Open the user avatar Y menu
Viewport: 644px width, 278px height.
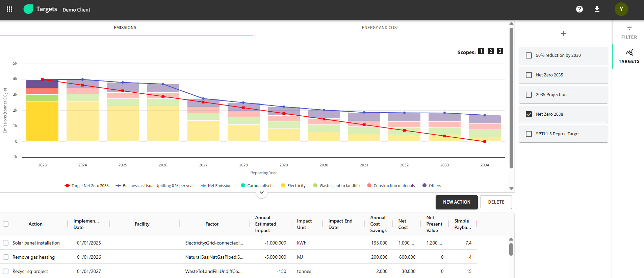point(621,9)
